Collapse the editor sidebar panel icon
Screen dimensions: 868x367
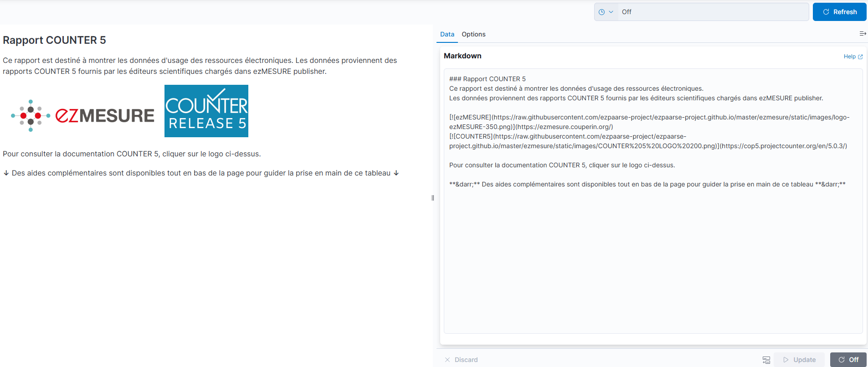863,34
